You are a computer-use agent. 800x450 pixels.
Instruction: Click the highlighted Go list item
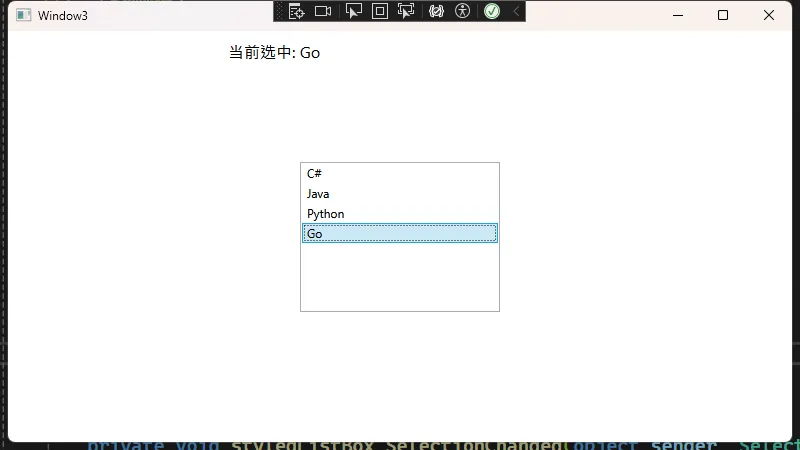pyautogui.click(x=399, y=234)
